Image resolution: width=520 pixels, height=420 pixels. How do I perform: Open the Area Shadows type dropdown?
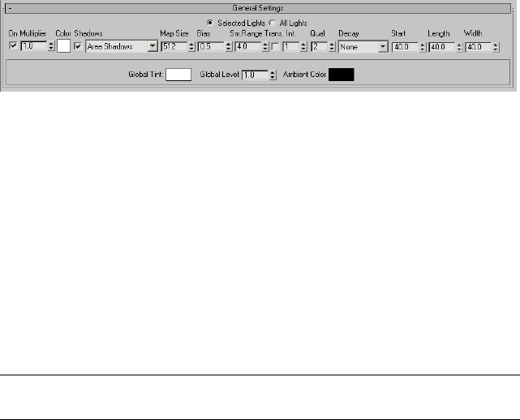122,46
